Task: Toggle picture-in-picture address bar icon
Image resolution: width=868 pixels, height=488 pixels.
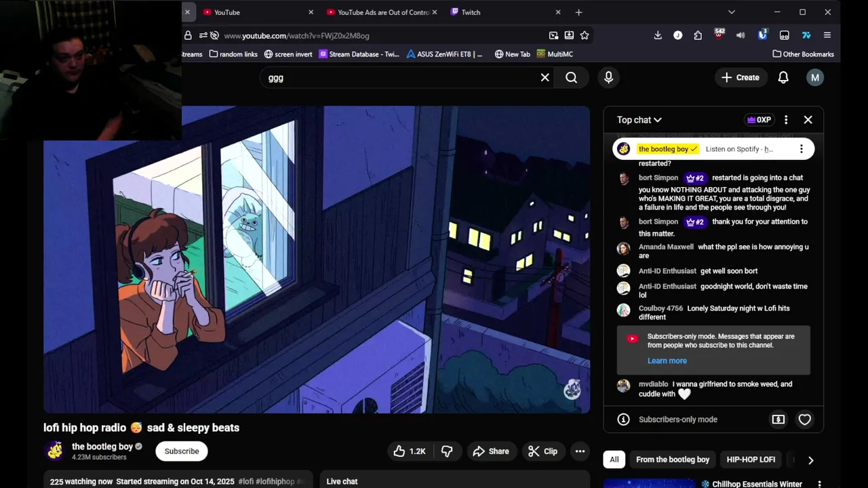Action: [x=553, y=35]
